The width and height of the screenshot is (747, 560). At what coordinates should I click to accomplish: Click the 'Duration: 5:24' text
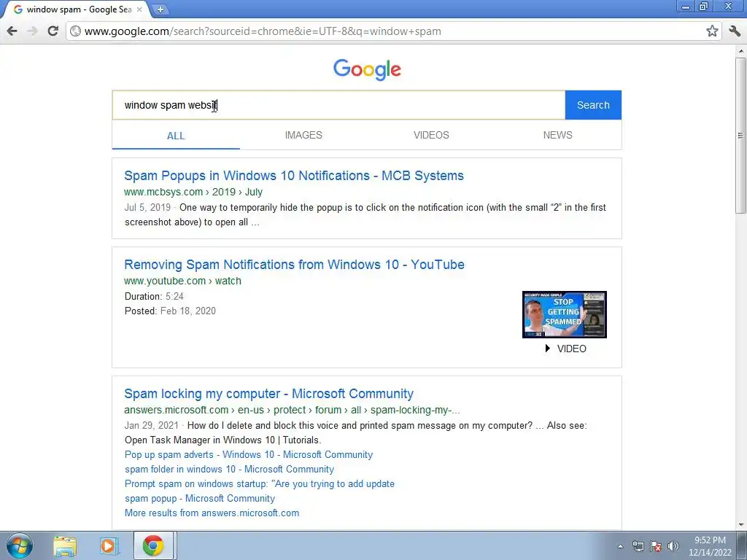(154, 297)
